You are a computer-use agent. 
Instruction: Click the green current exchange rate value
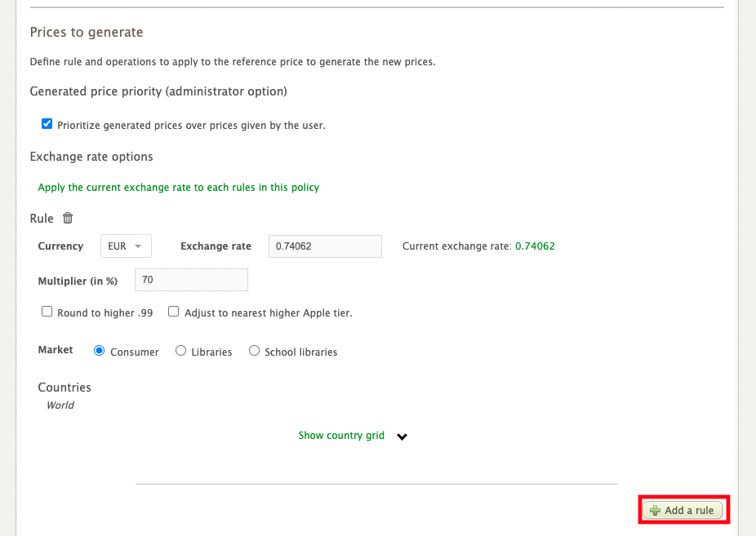535,246
